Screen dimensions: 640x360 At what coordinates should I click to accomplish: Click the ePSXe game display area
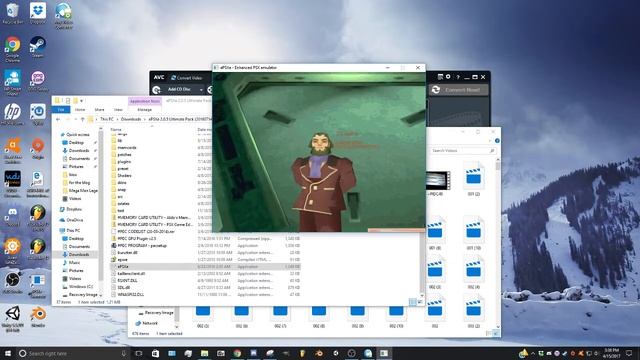(x=319, y=152)
